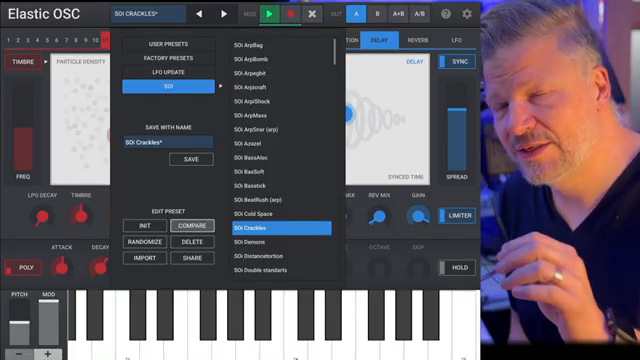Click the FREQ vertical slider

point(23,127)
